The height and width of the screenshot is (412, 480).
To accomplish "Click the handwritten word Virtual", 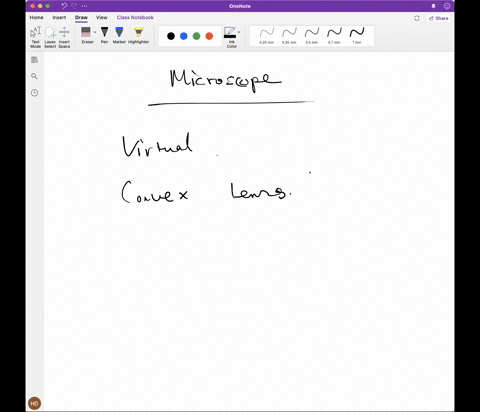I will tap(157, 145).
